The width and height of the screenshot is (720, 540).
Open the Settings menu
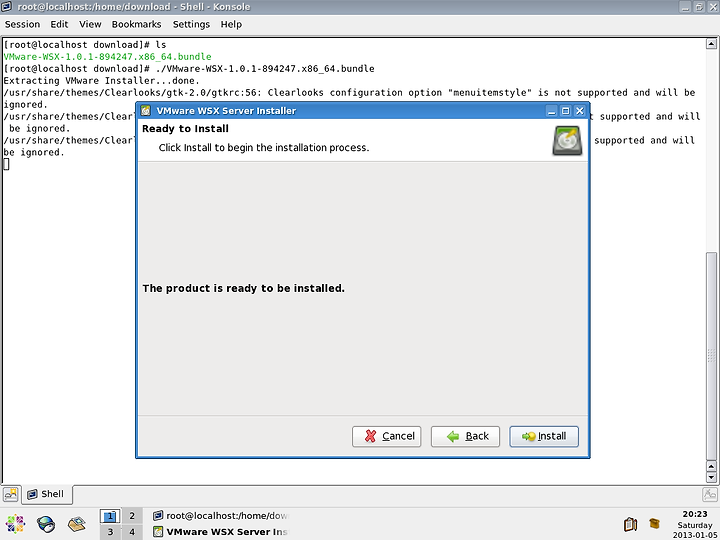coord(191,24)
